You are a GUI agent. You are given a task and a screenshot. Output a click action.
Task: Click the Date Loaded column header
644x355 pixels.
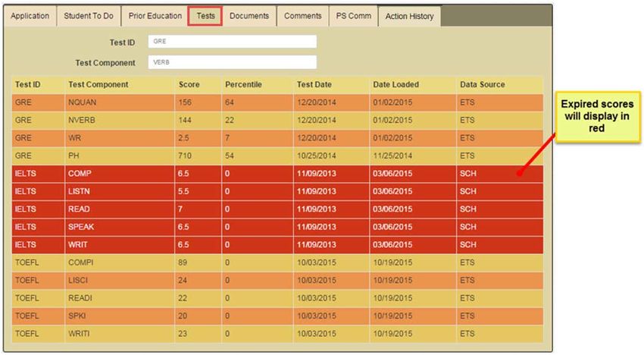pos(412,84)
